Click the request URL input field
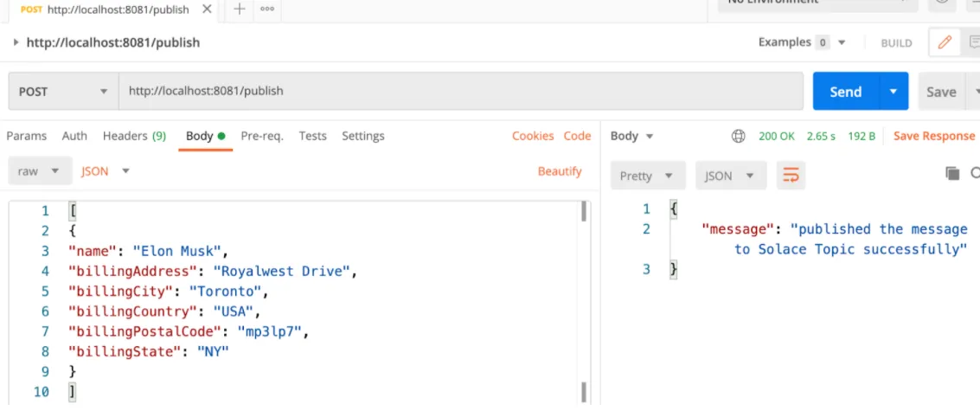 point(461,92)
